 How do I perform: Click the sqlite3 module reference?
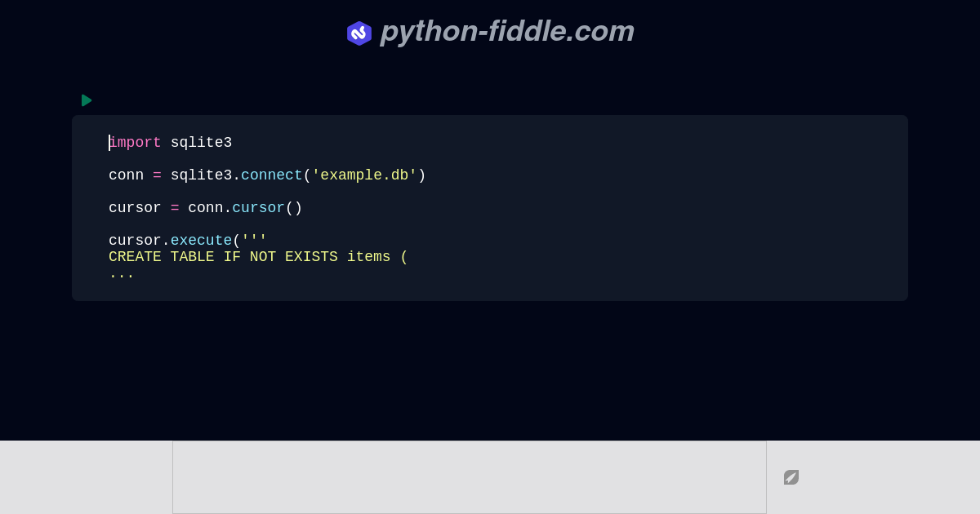point(199,175)
